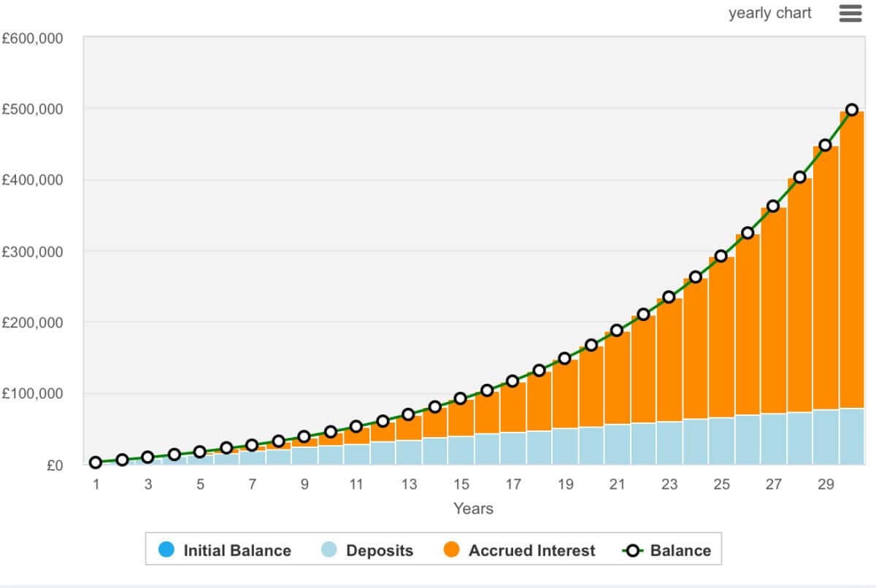This screenshot has height=588, width=876.
Task: Click the year 23 balance data point
Action: click(x=669, y=297)
